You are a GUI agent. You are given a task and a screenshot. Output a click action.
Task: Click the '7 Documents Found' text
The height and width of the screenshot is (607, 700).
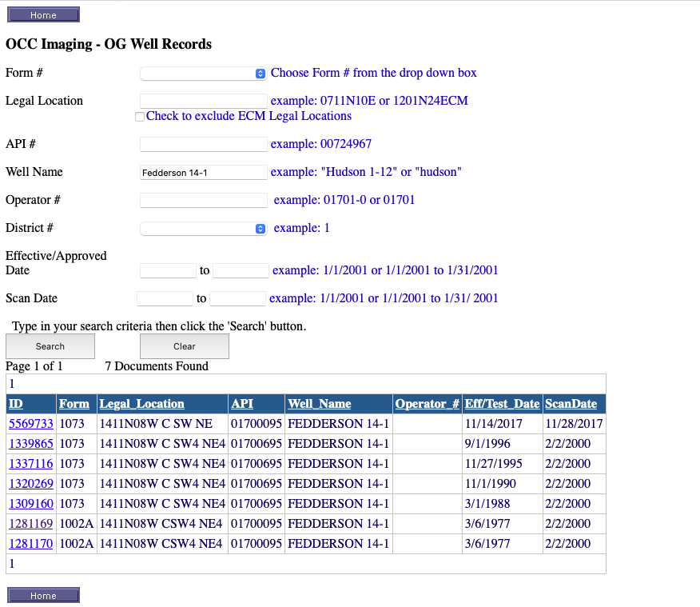[157, 366]
